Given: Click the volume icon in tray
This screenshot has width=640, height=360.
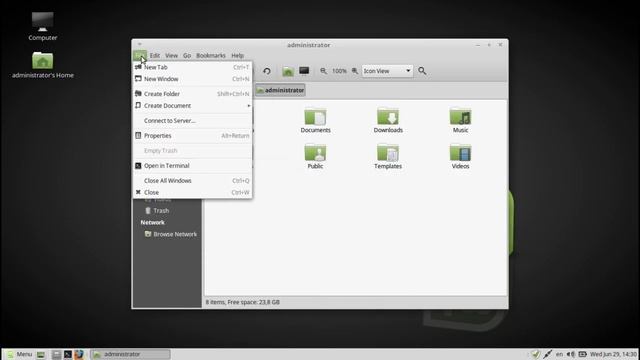Looking at the screenshot, I should coord(571,354).
